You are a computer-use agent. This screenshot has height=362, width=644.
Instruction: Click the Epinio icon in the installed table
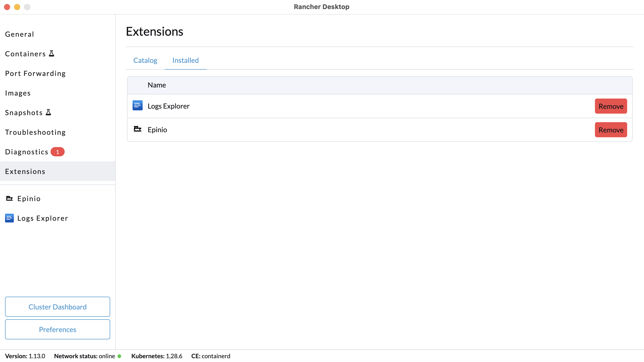pyautogui.click(x=137, y=129)
